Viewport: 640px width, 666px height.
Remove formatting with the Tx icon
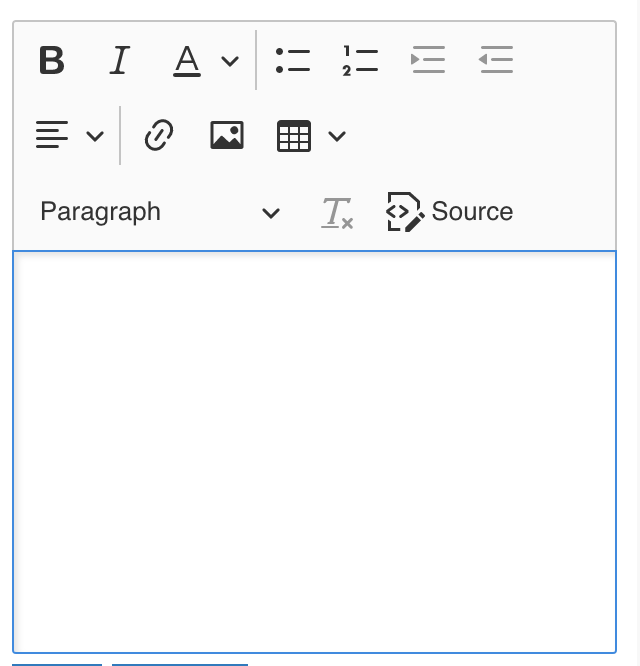(337, 212)
